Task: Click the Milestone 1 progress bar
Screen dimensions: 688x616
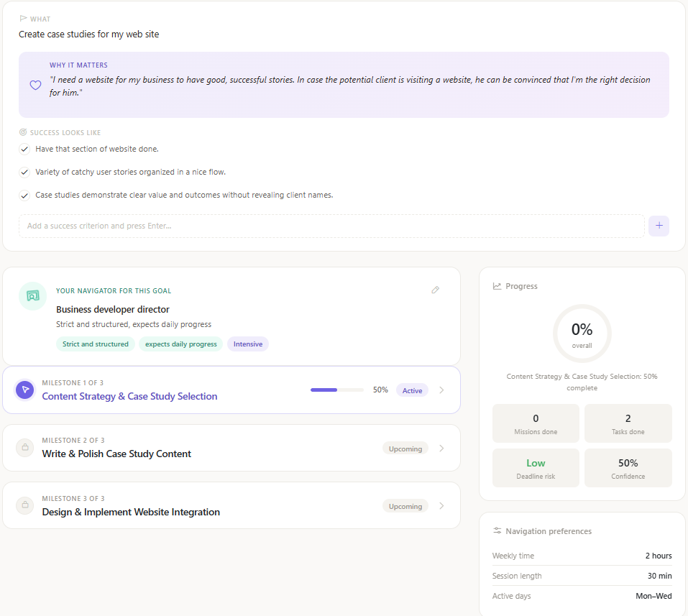Action: point(337,390)
